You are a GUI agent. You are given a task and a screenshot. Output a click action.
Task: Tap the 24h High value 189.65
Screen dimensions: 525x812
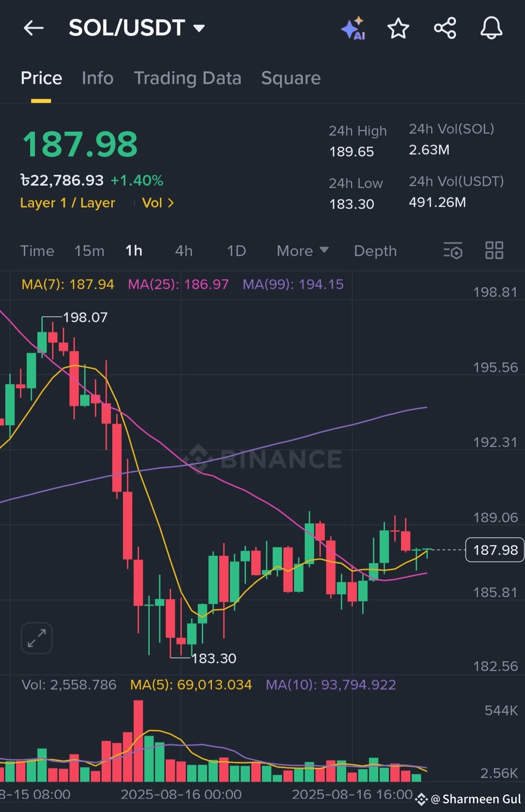pyautogui.click(x=351, y=152)
